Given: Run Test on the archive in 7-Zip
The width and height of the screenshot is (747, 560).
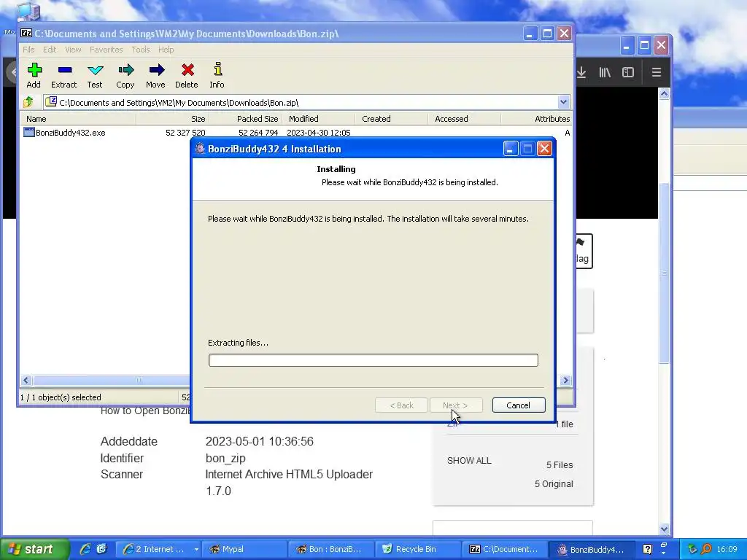Looking at the screenshot, I should coord(95,71).
